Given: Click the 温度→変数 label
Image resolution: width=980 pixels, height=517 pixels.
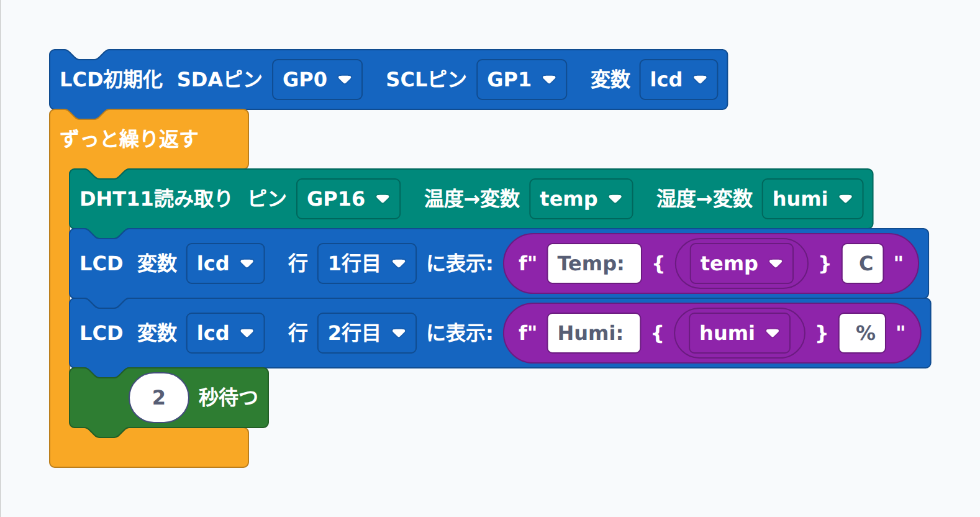Looking at the screenshot, I should pyautogui.click(x=472, y=199).
